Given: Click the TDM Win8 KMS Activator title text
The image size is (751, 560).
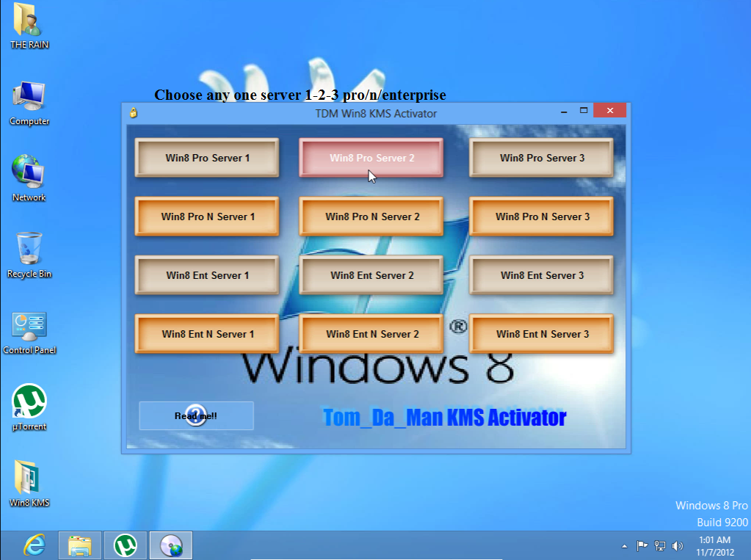Looking at the screenshot, I should point(376,114).
